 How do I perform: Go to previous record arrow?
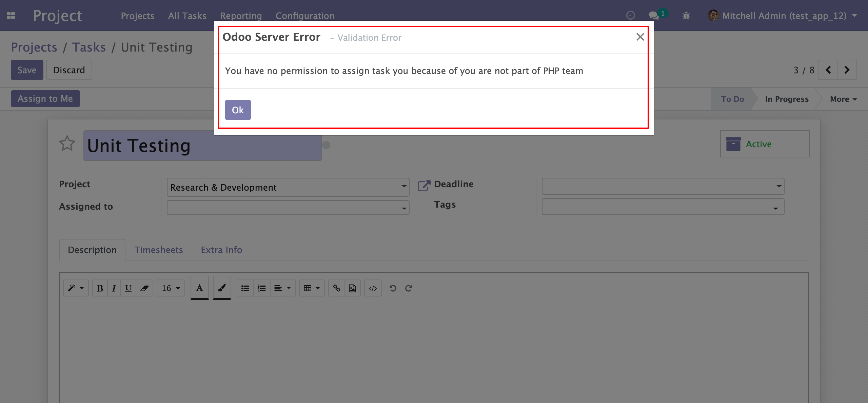click(828, 70)
